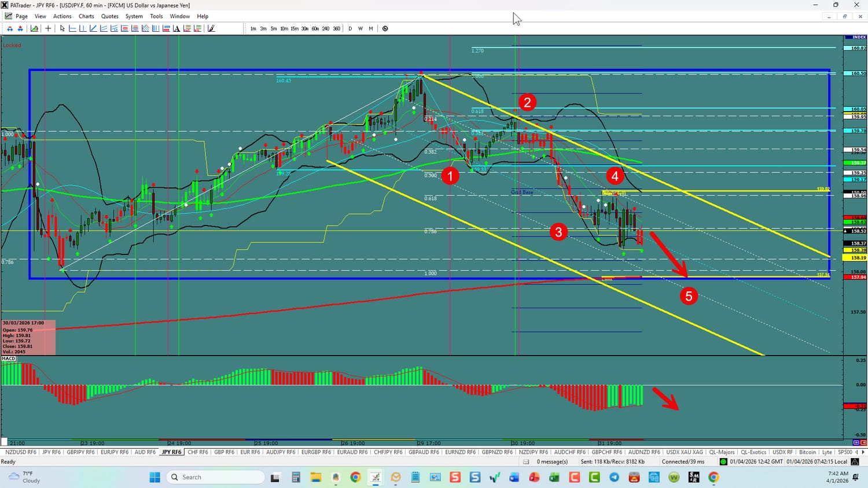Click the chart indicators icon in toolbar
The width and height of the screenshot is (868, 488).
pyautogui.click(x=35, y=28)
